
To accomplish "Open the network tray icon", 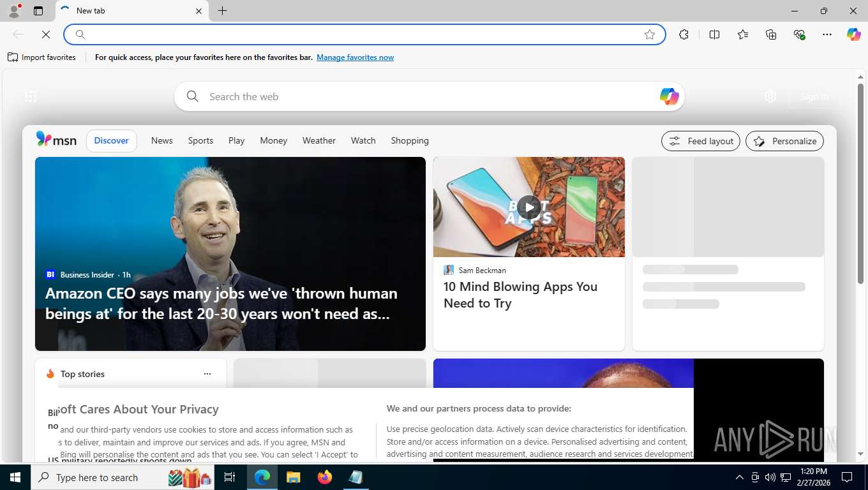I will [x=786, y=477].
